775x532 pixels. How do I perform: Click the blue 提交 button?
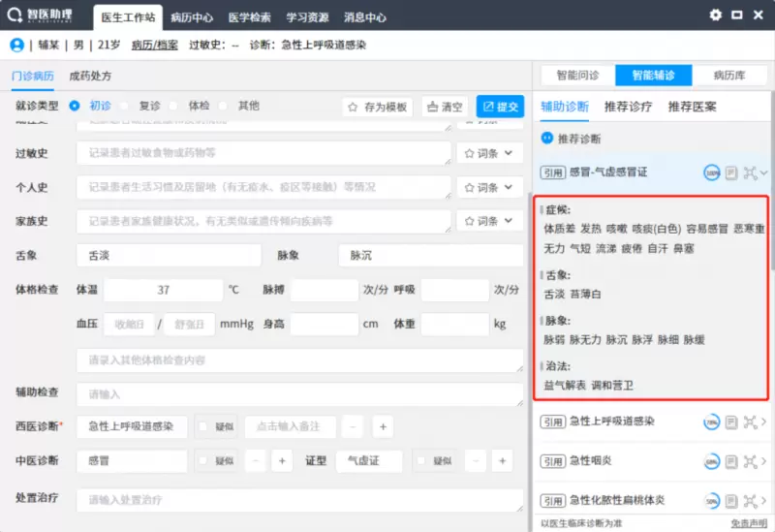[500, 107]
